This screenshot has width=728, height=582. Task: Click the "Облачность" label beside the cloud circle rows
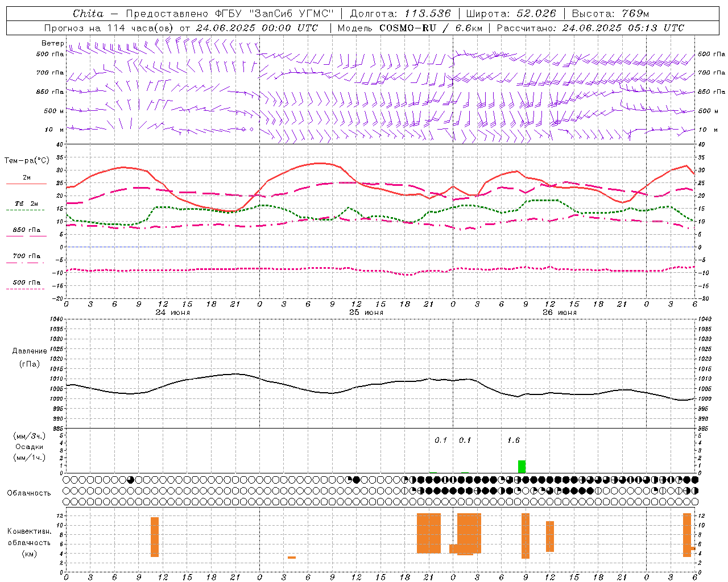tap(29, 493)
